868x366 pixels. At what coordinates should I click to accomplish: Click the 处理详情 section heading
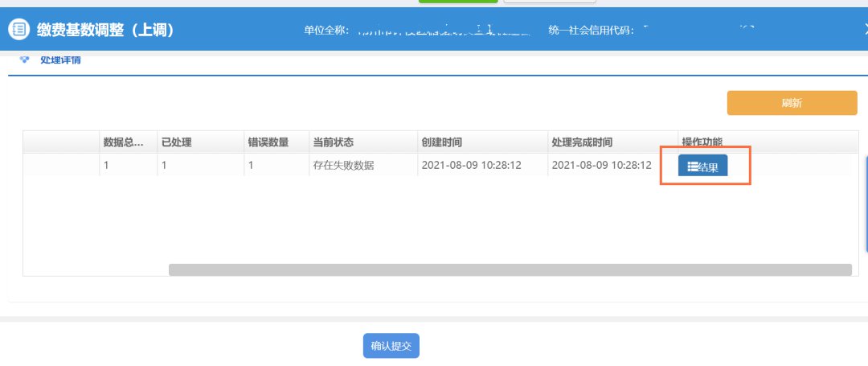click(59, 60)
